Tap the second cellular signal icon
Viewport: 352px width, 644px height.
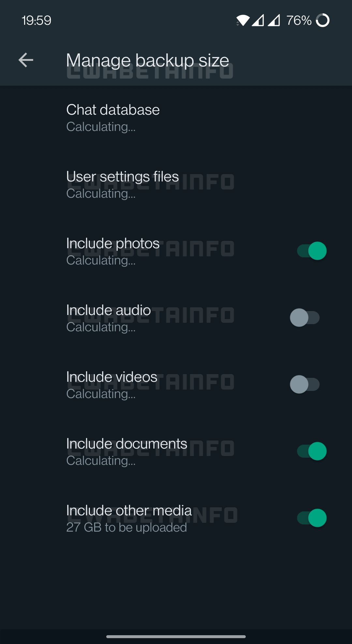(x=274, y=21)
